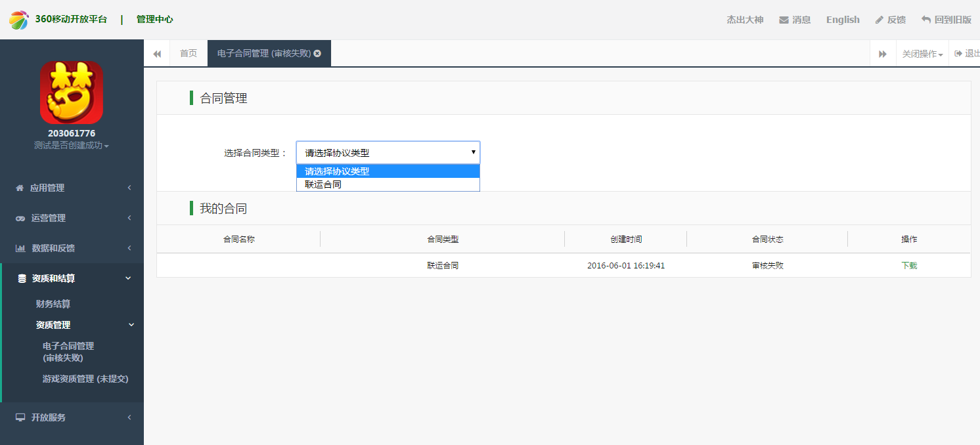
Task: Choose 请选择协议类型 option in the list
Action: coord(388,171)
